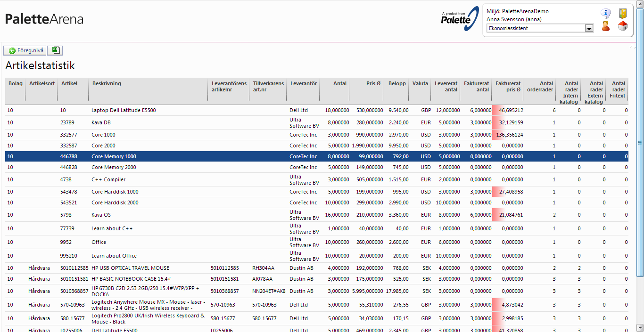Image resolution: width=644 pixels, height=332 pixels.
Task: Click amount 17.985,00 in Belopp column
Action: point(397,291)
